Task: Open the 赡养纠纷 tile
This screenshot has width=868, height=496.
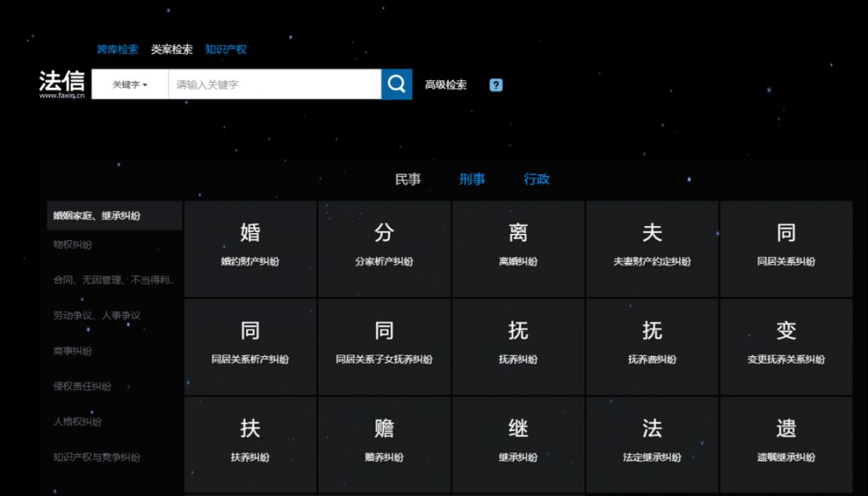Action: 384,445
